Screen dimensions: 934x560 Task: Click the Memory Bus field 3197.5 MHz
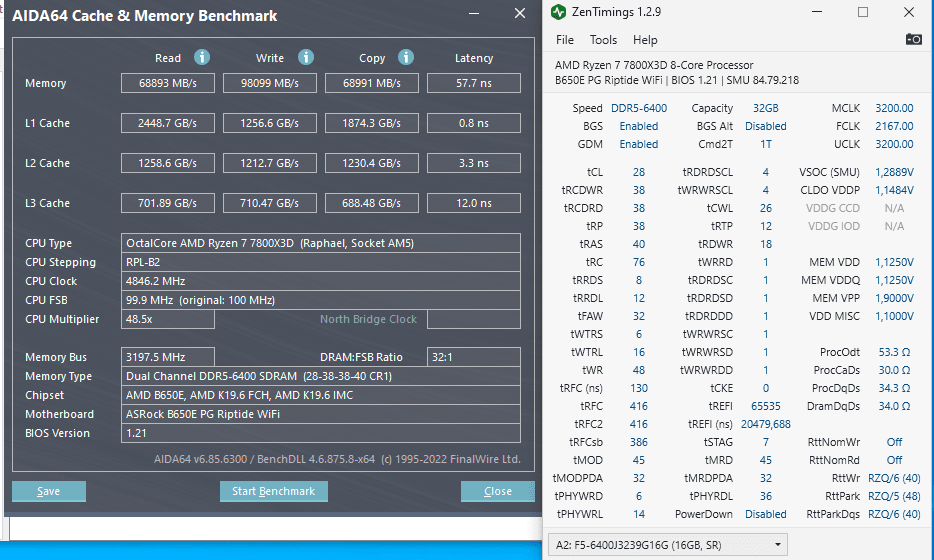[x=168, y=357]
